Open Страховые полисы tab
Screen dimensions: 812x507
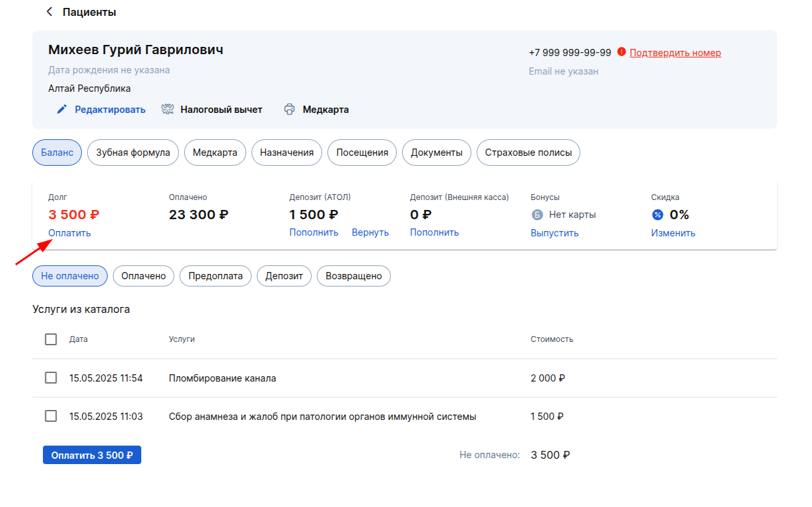pos(528,152)
